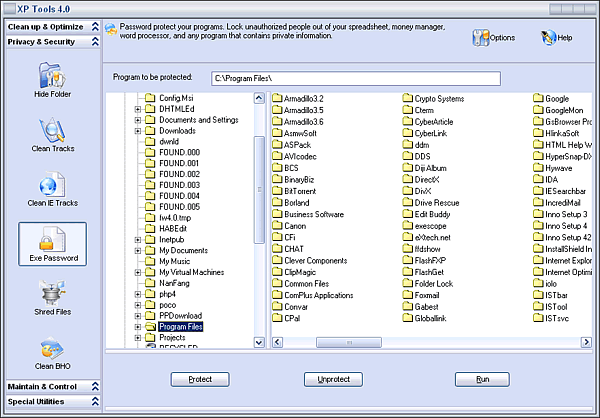Viewport: 600px width, 418px height.
Task: Click the folder tree scroll up arrow
Action: click(259, 98)
